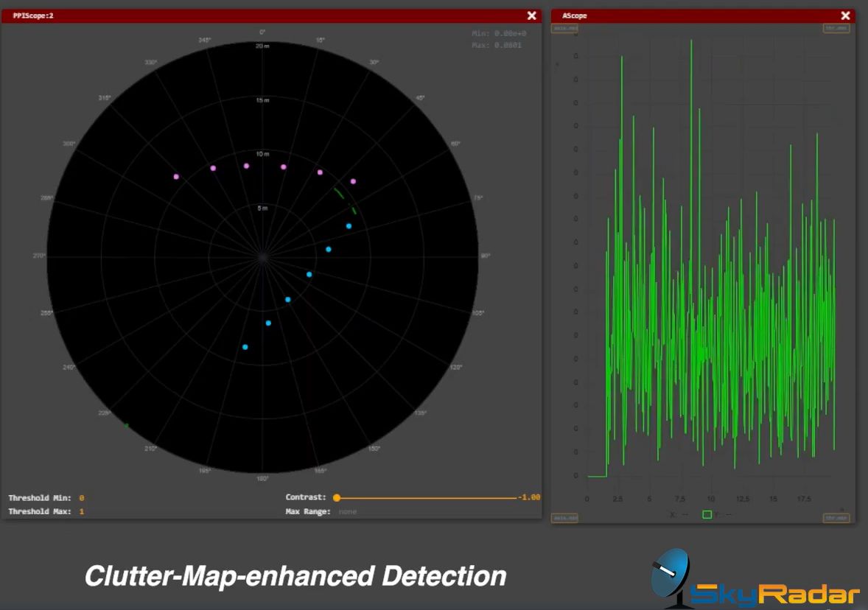Image resolution: width=868 pixels, height=610 pixels.
Task: Click the top-right axis box in AScope
Action: (x=836, y=29)
